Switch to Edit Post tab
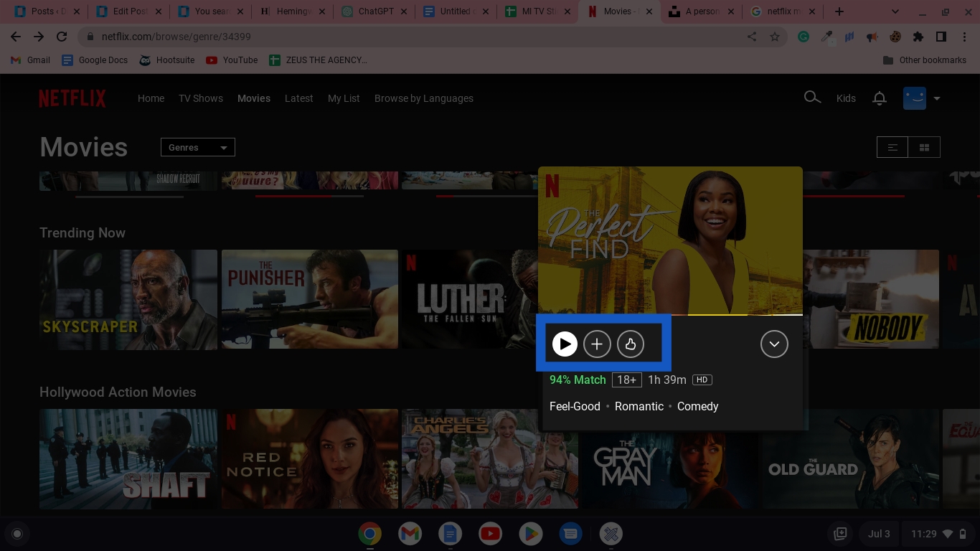 [130, 11]
